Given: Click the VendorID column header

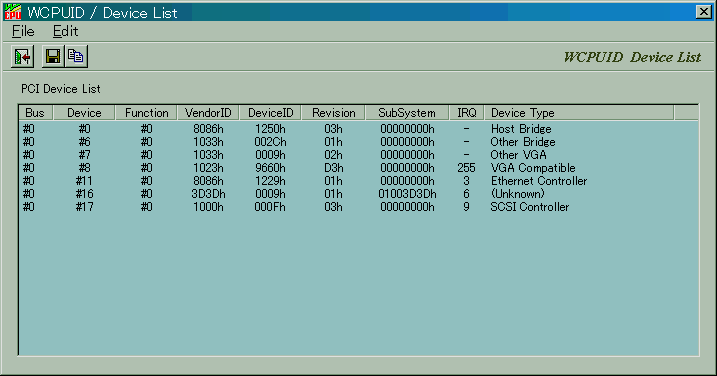Looking at the screenshot, I should (x=208, y=113).
